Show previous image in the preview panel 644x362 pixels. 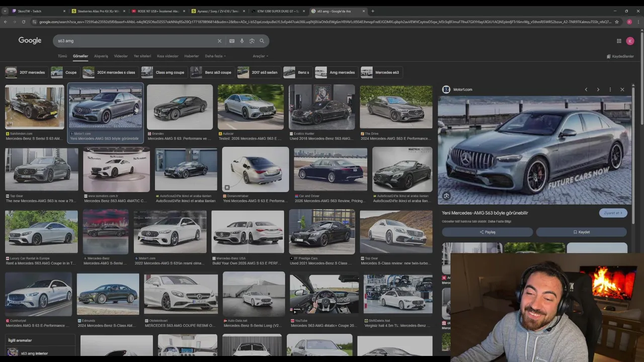click(586, 89)
